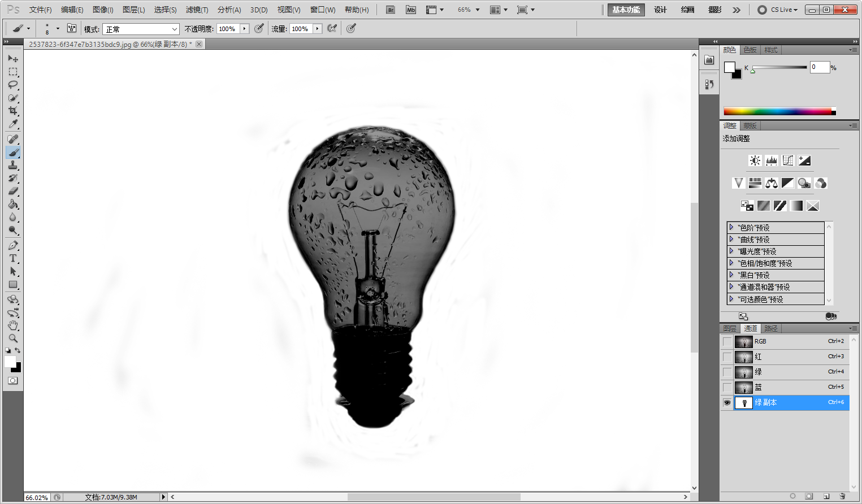The width and height of the screenshot is (862, 504).
Task: Select the Hand tool
Action: pyautogui.click(x=13, y=325)
